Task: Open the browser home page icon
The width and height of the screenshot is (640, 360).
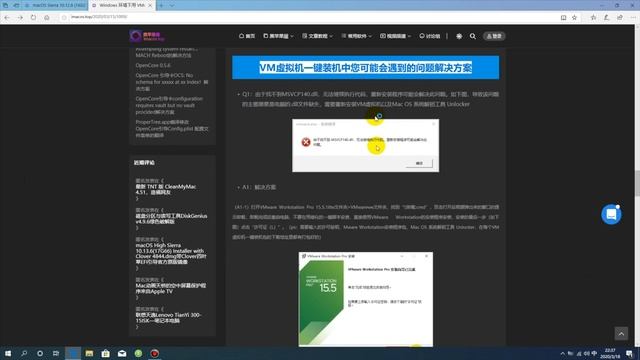Action: pos(47,18)
